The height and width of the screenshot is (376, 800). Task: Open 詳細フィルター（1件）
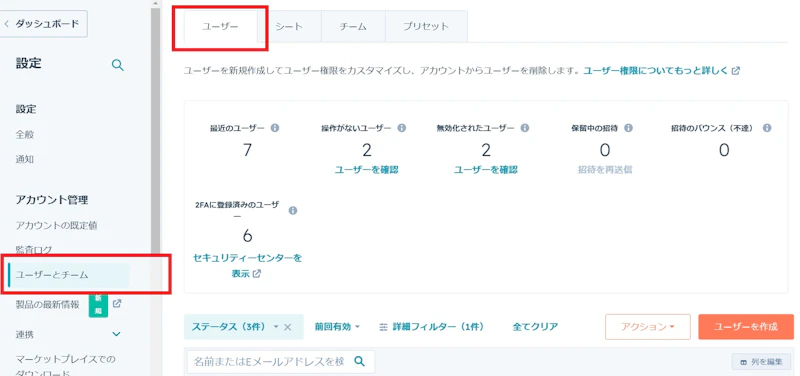coord(432,327)
